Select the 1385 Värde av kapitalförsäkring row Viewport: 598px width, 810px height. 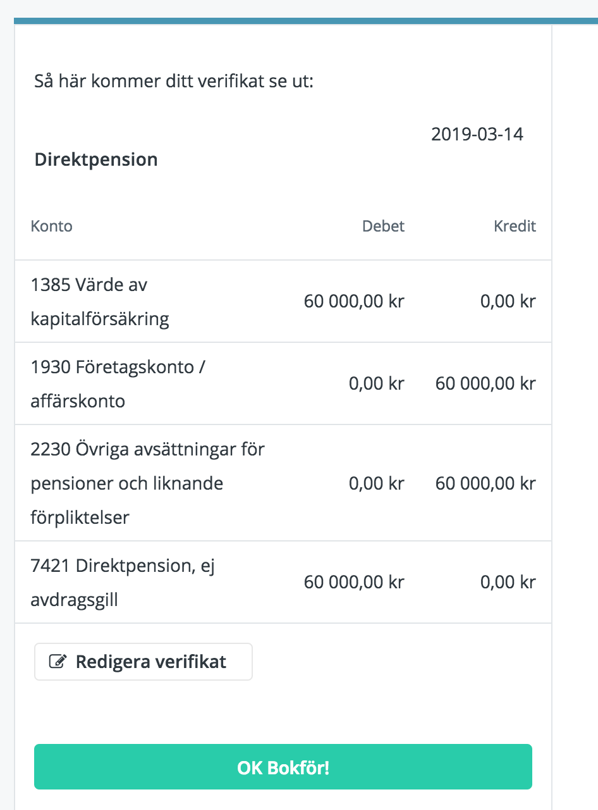coord(283,301)
